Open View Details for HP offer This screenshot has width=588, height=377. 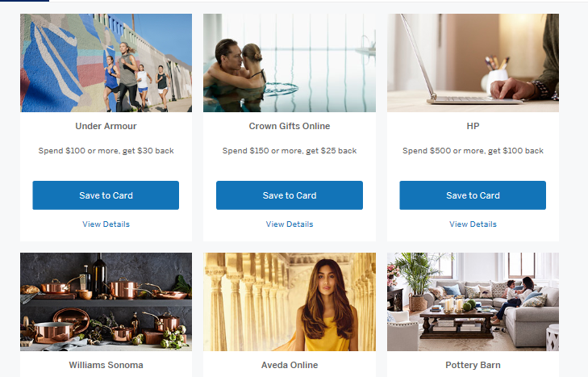pos(473,224)
